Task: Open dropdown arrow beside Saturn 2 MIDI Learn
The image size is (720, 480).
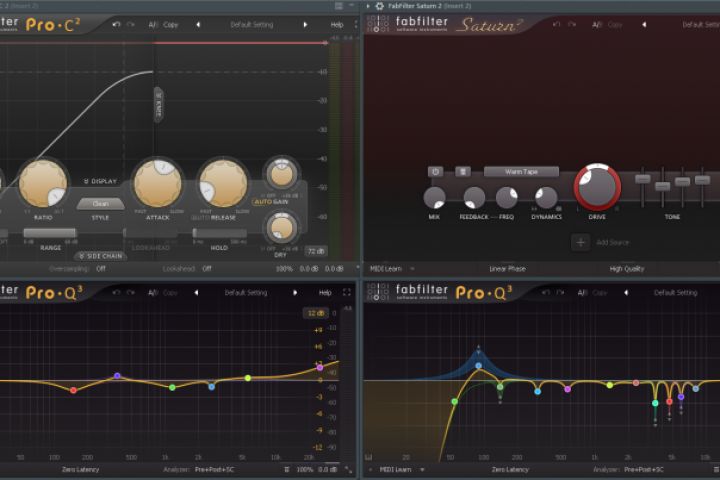Action: (412, 269)
